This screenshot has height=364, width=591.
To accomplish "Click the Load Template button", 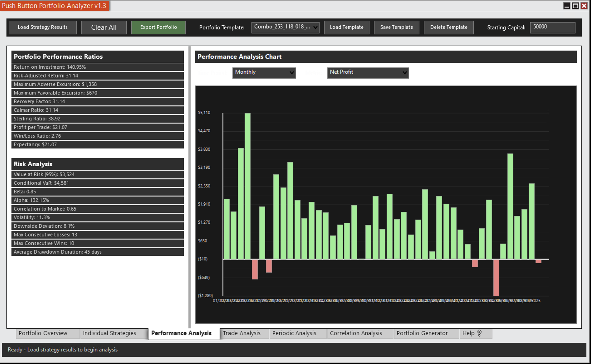I will pos(346,27).
